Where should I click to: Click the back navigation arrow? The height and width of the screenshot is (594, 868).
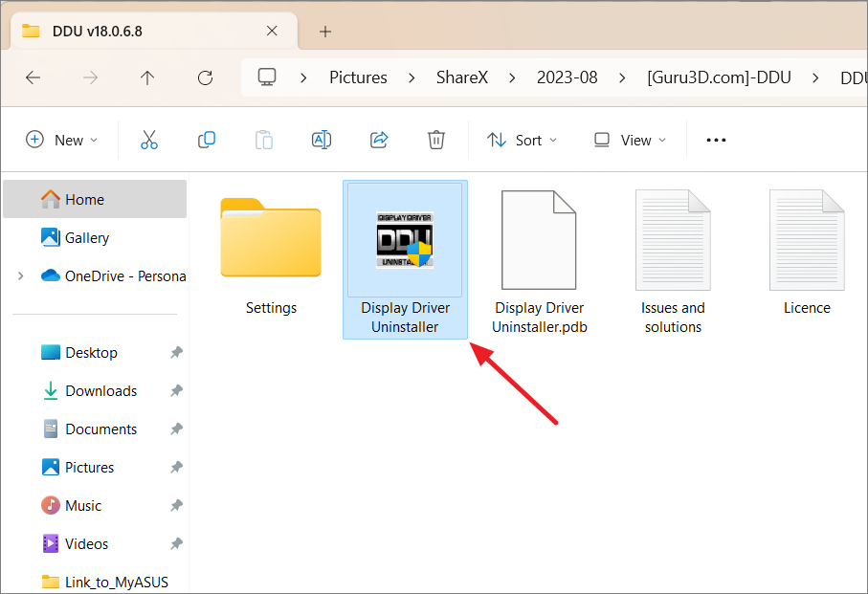point(33,77)
